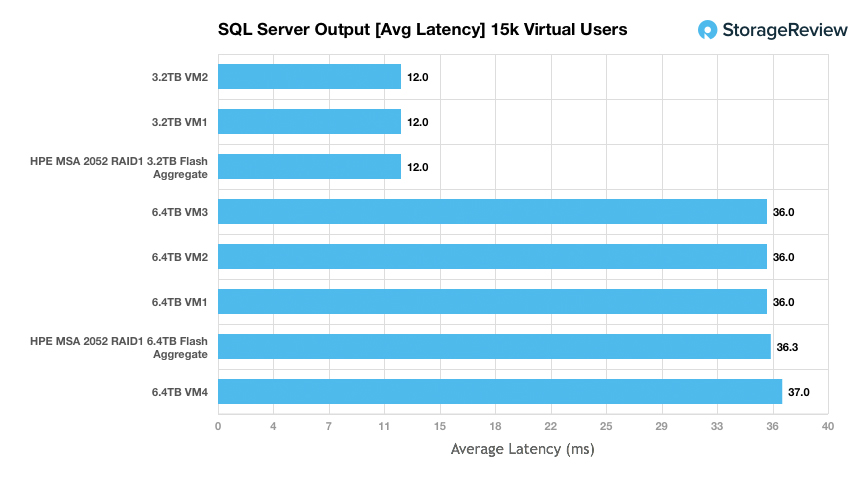Click the '3.2TB VM1' axis label

tap(179, 122)
